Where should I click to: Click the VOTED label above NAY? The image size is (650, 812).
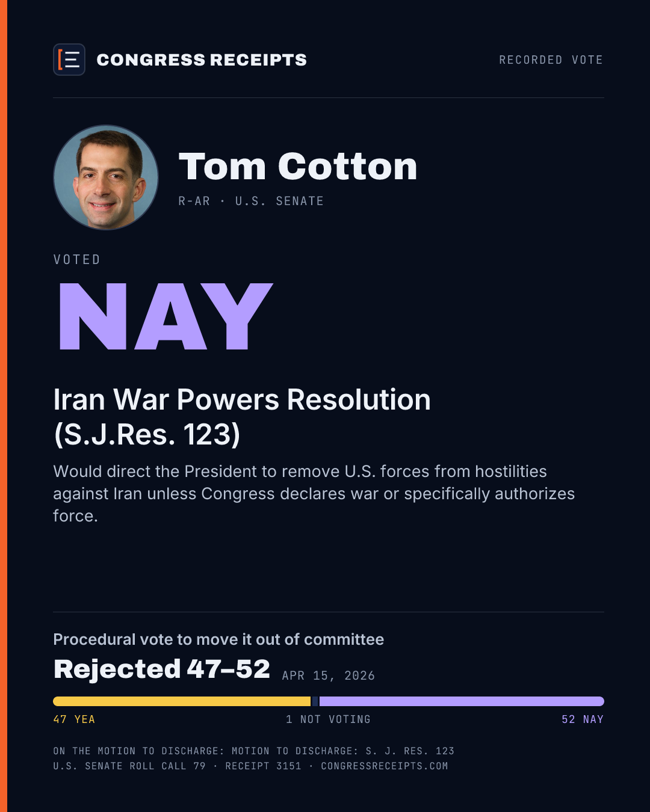click(77, 259)
